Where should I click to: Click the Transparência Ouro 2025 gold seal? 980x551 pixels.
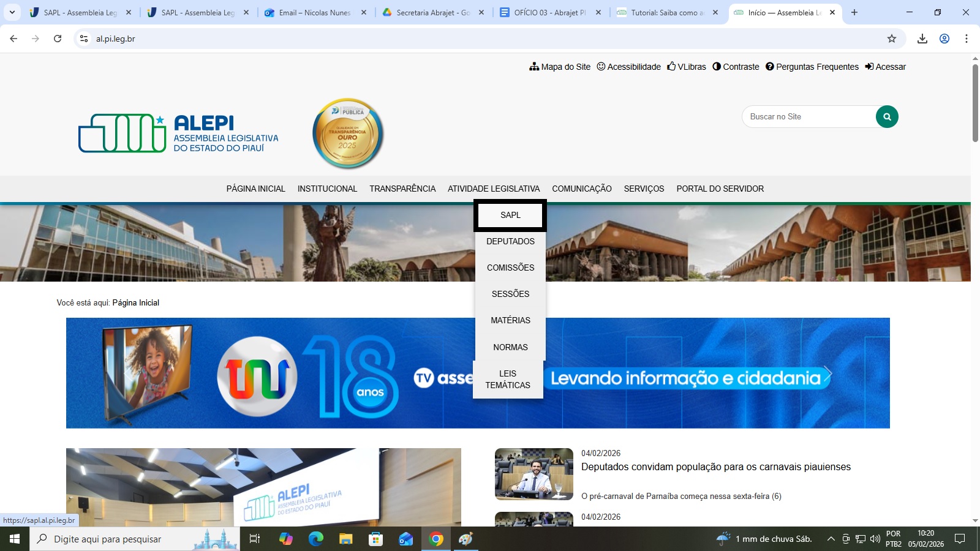pyautogui.click(x=347, y=133)
